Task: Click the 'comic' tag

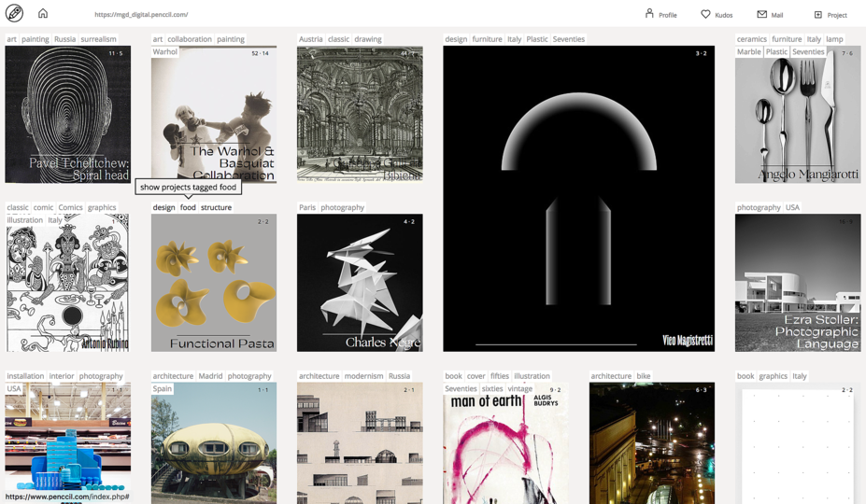Action: 43,207
